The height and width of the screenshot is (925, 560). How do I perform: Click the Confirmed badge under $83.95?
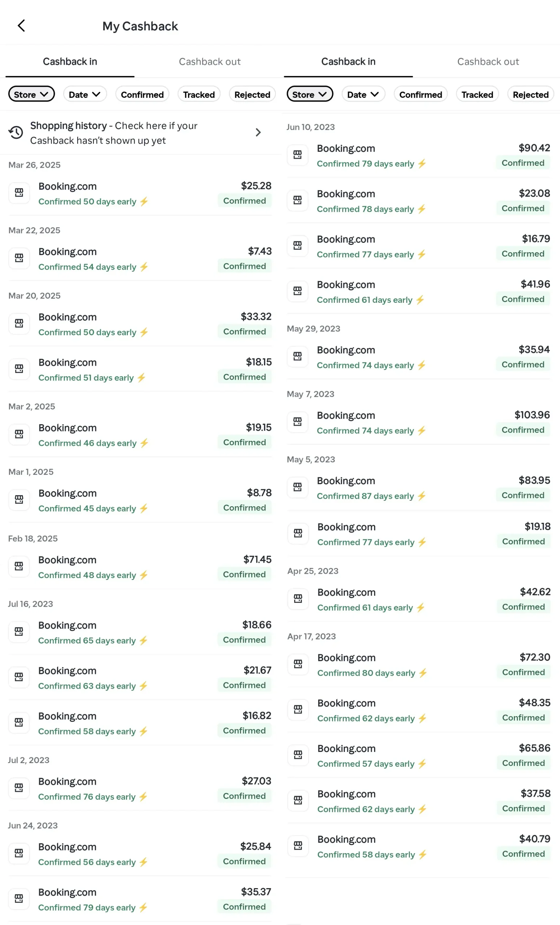click(x=523, y=495)
